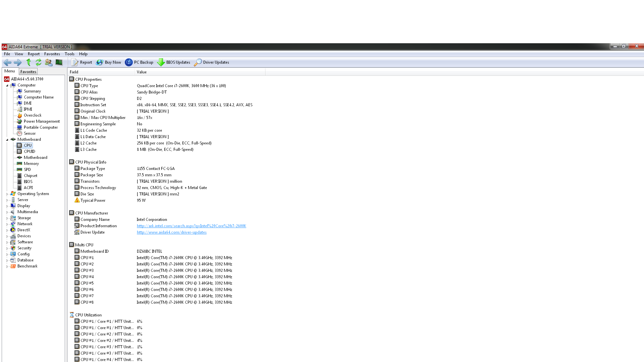Select CPUID in the tree
644x362 pixels.
pyautogui.click(x=29, y=152)
